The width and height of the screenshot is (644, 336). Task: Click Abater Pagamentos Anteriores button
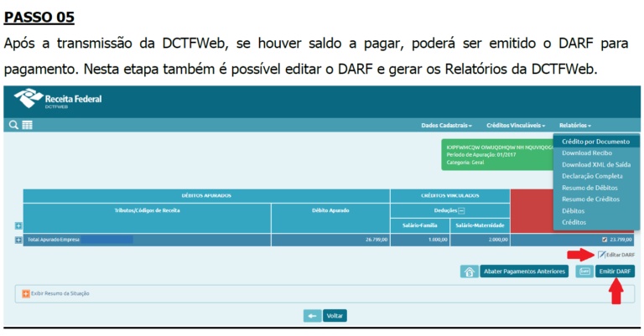click(x=526, y=271)
